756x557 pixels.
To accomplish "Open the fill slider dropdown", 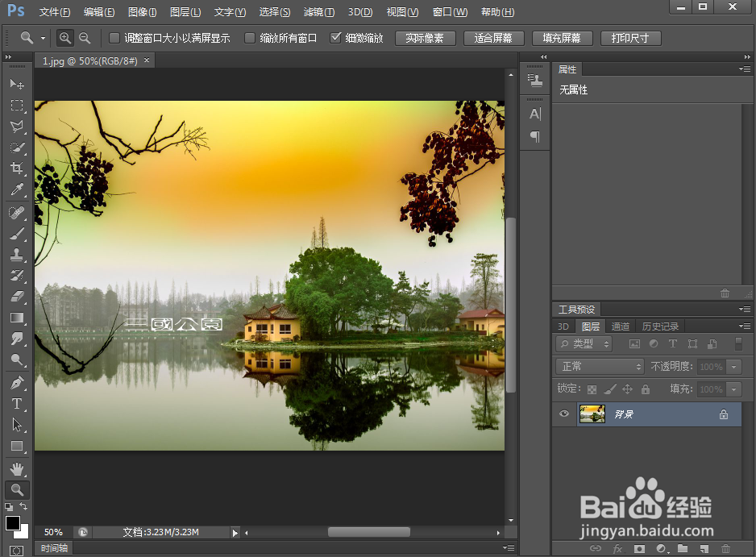I will click(x=734, y=389).
